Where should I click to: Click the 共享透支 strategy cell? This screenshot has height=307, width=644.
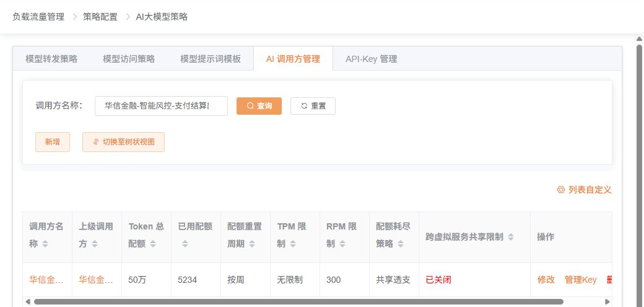(393, 280)
